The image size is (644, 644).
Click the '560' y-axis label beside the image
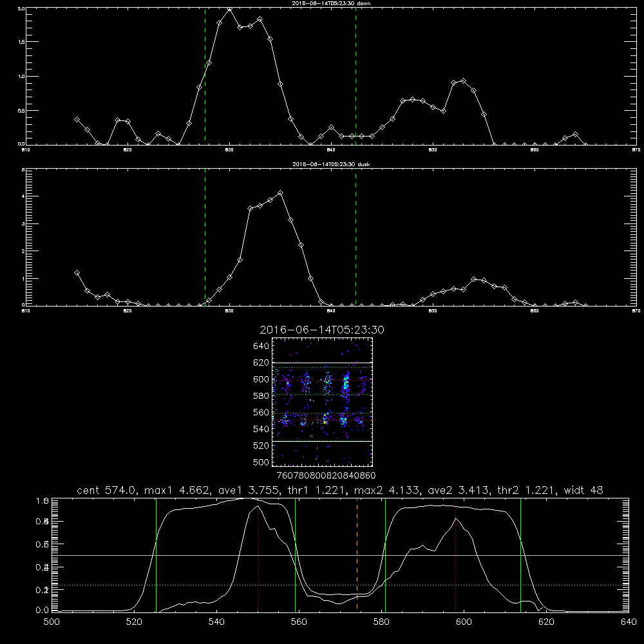point(261,412)
